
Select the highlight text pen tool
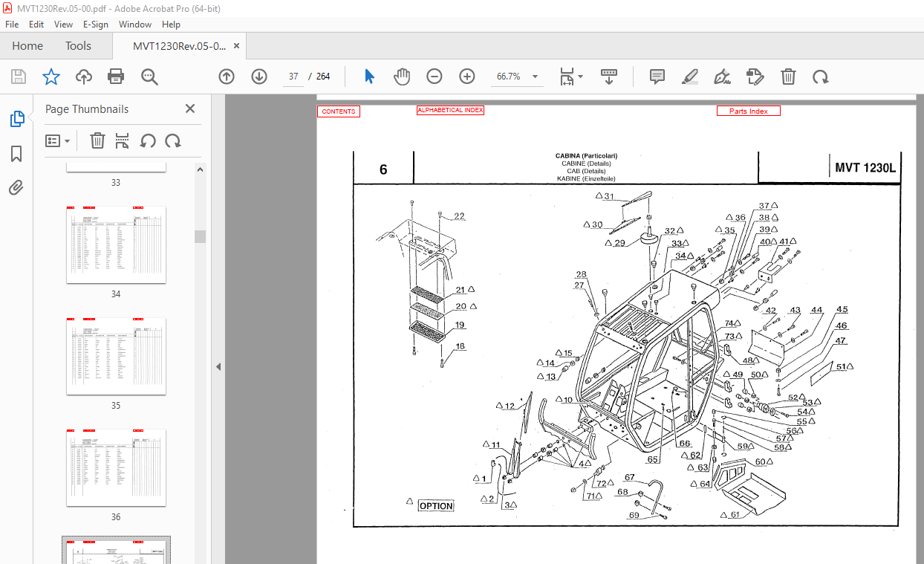[690, 77]
